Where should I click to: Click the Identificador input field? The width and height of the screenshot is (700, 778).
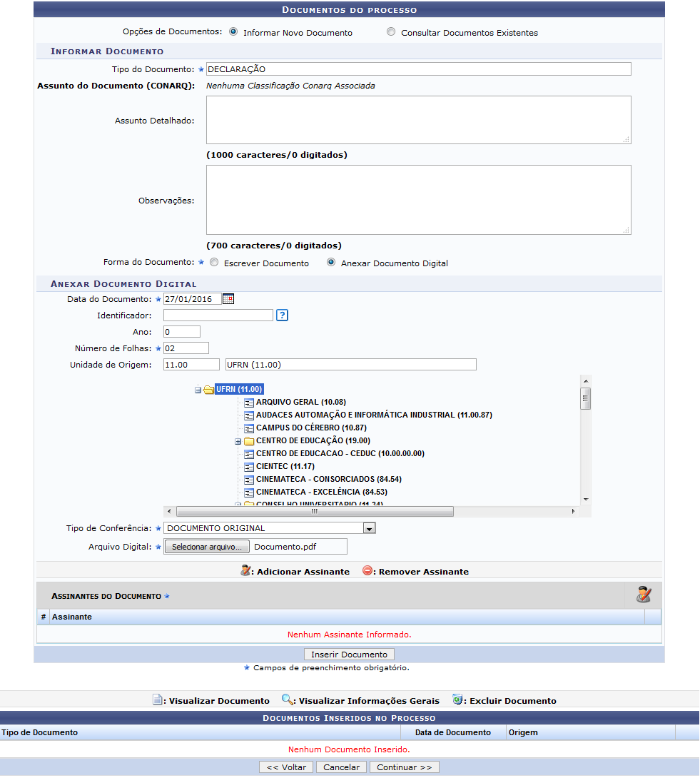pos(218,315)
